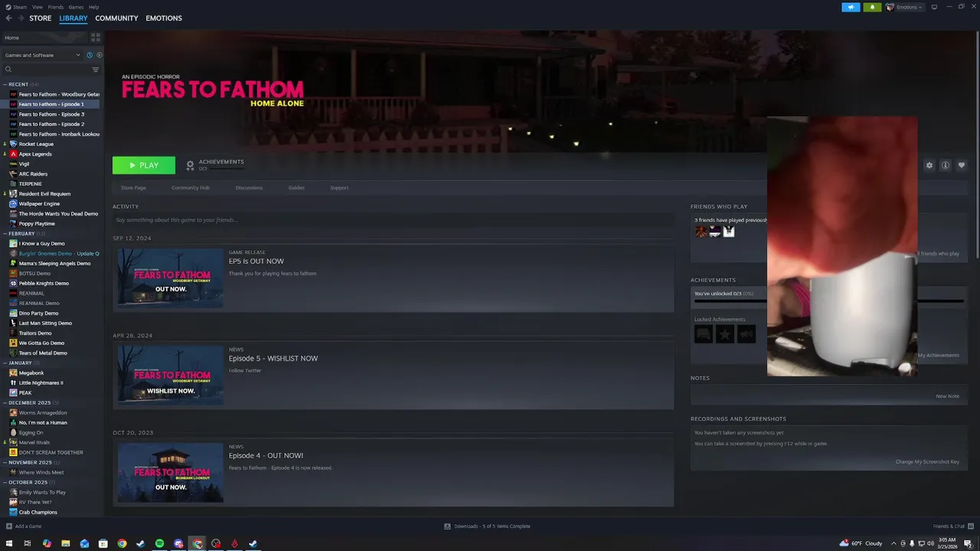Click the first friend avatar
This screenshot has width=980, height=551.
701,231
